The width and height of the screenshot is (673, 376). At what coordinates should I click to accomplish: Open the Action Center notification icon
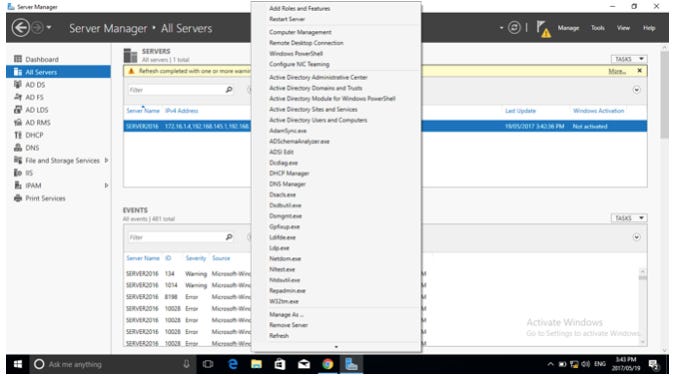(654, 364)
